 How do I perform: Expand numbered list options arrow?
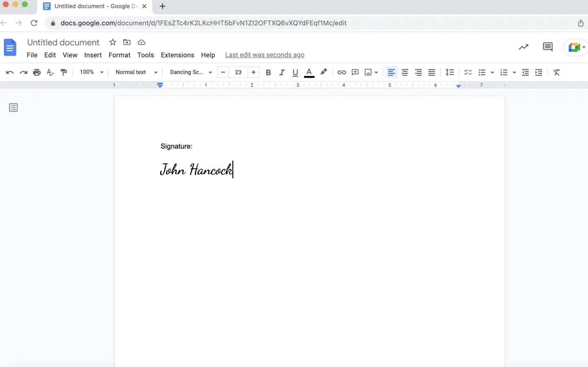514,72
